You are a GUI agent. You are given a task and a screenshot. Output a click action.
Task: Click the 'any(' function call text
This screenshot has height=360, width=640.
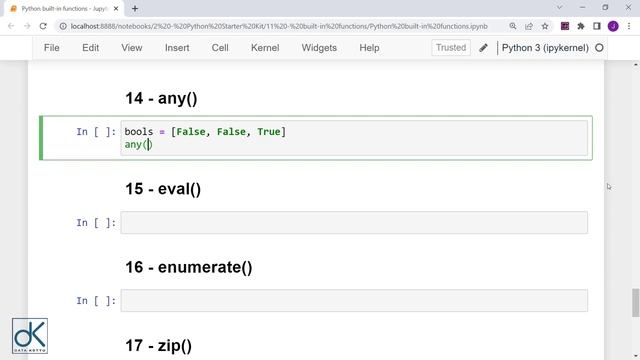pos(136,144)
